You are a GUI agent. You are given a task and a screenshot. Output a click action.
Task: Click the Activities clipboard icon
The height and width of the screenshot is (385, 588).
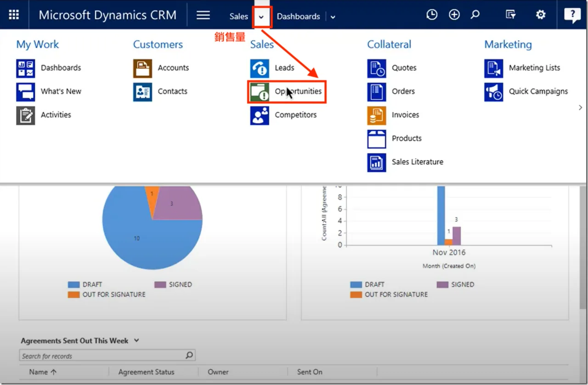point(26,115)
